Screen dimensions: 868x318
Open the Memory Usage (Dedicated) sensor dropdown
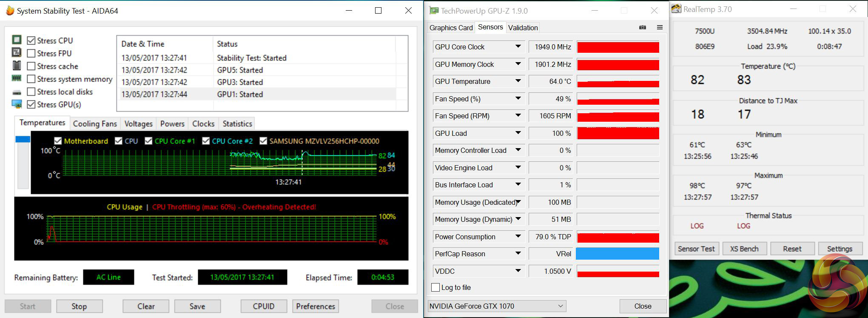pyautogui.click(x=518, y=202)
